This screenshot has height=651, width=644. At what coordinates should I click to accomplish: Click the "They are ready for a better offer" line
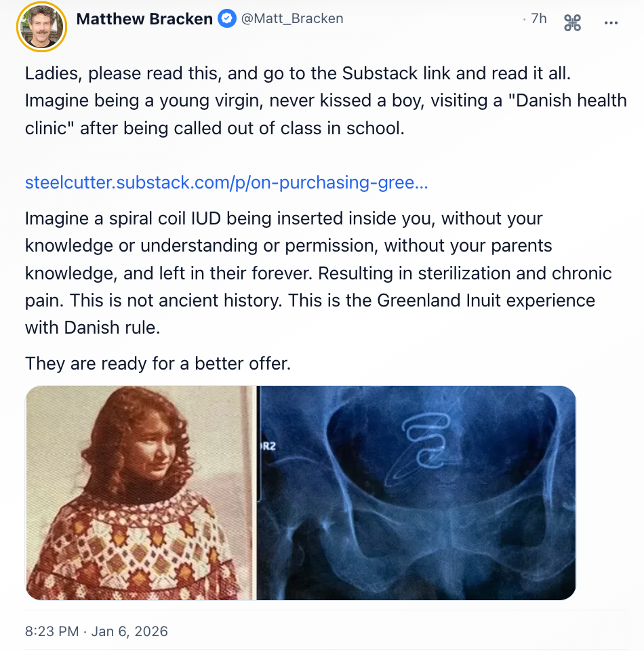tap(158, 363)
